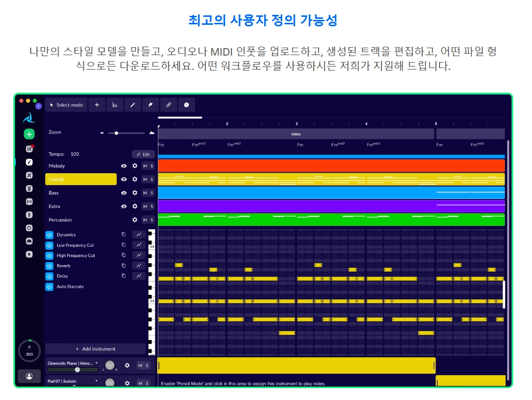Select the Chords track layer
Screen dimensions: 532x400
point(81,179)
